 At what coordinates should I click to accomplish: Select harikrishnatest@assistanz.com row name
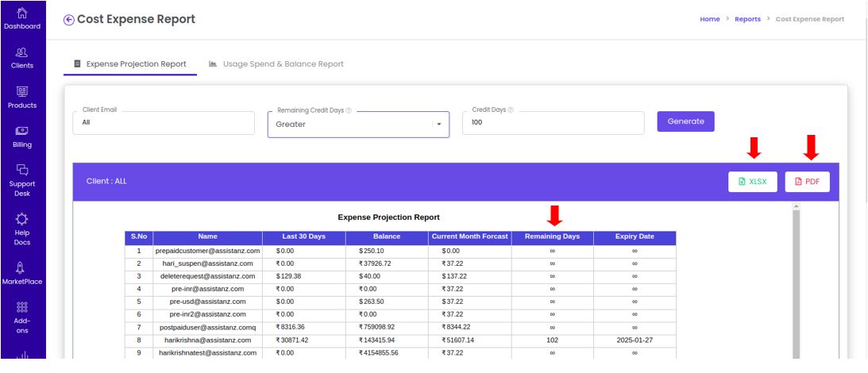207,353
